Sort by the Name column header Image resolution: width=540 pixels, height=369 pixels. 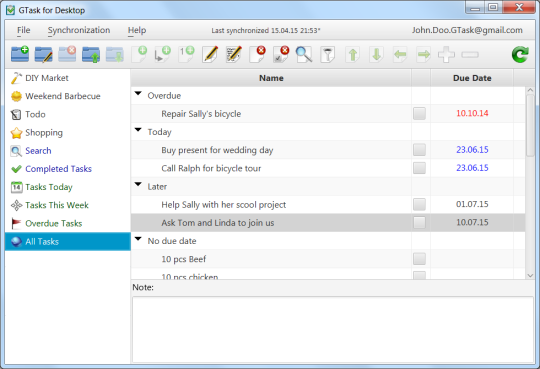[x=271, y=78]
